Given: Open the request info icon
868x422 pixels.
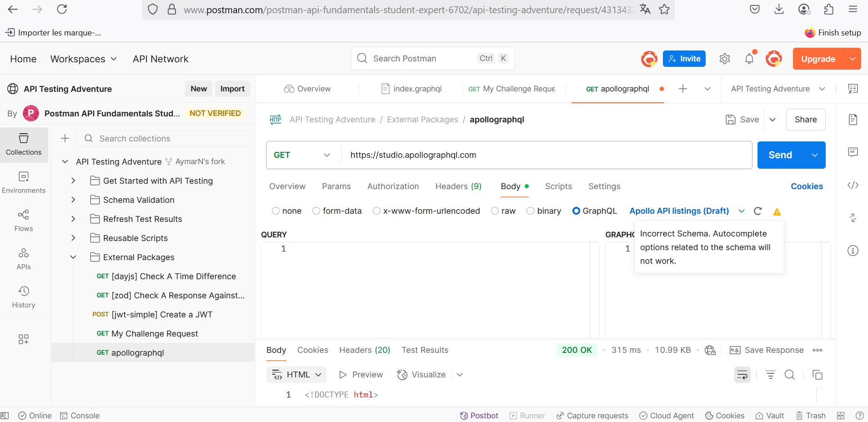Looking at the screenshot, I should [853, 251].
